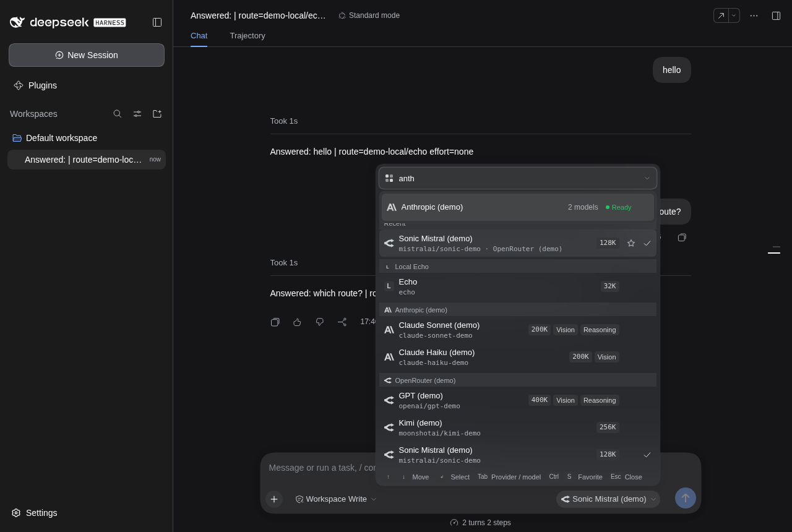Select the Claude Sonnet (demo) model
The image size is (792, 532).
[x=518, y=330]
